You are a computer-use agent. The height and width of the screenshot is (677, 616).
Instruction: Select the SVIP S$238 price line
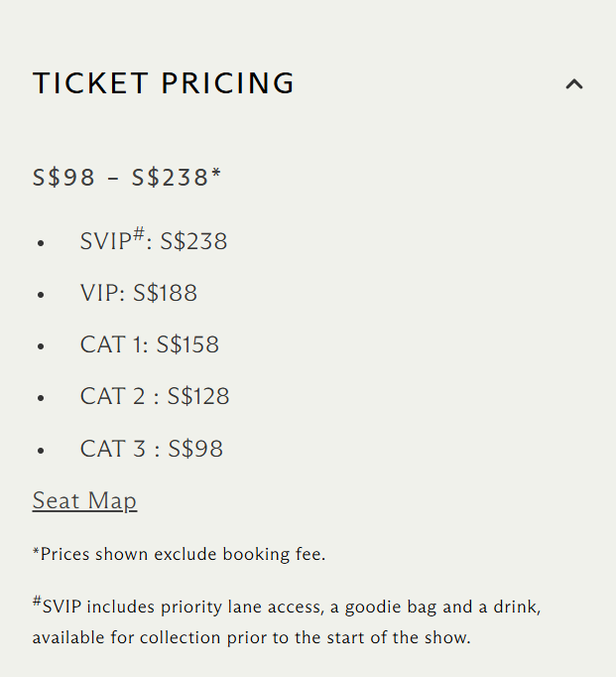coord(154,241)
